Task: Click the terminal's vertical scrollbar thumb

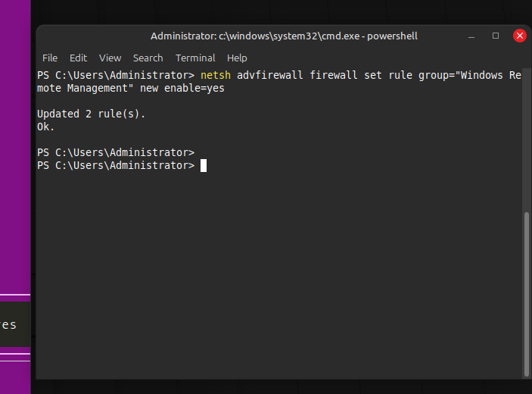Action: [x=527, y=293]
